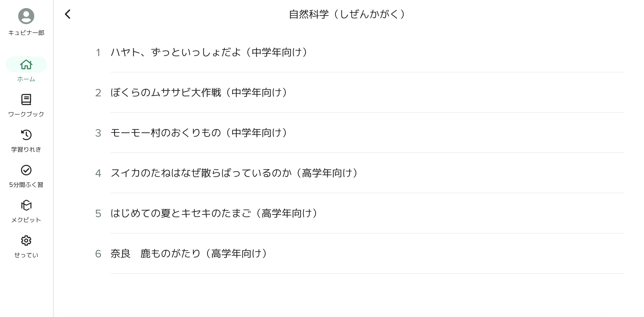Open story 奈良 鹿ものがたり
The image size is (644, 317).
367,254
